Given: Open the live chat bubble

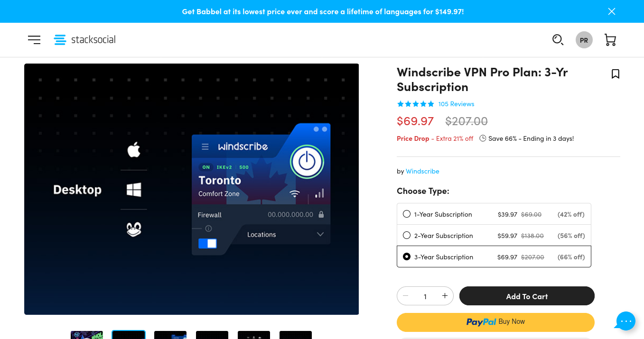Looking at the screenshot, I should point(625,321).
